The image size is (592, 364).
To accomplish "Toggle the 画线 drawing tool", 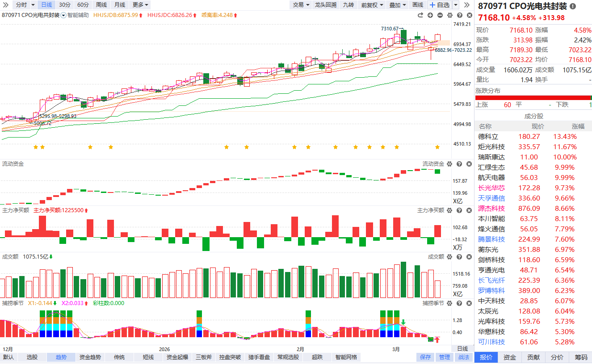I will [x=418, y=5].
